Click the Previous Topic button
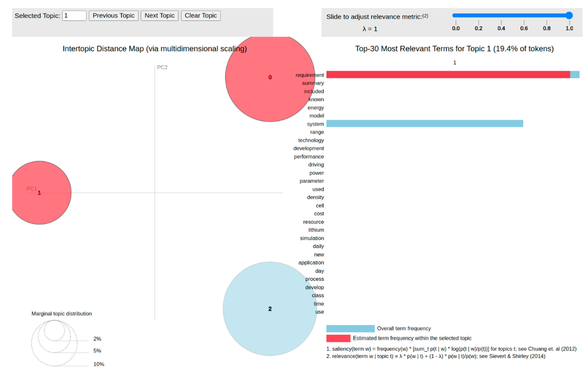This screenshot has width=588, height=371. (x=113, y=16)
